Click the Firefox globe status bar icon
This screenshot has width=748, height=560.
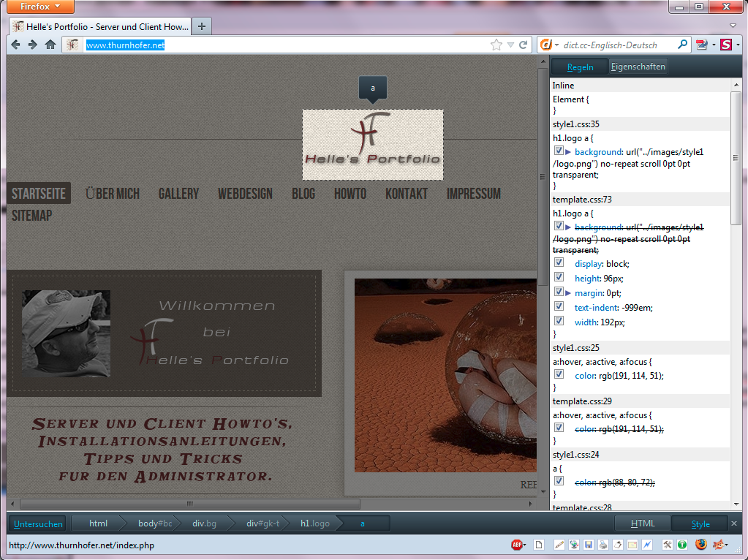tap(700, 544)
